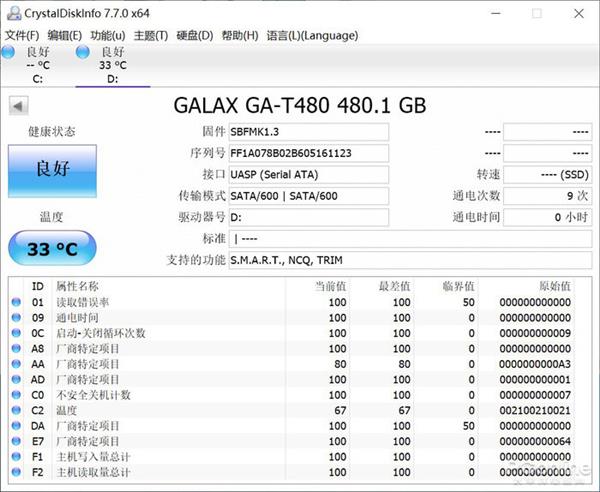The image size is (600, 492).
Task: Click the transfer mode field SATA/600 | SATA/600
Action: 309,196
